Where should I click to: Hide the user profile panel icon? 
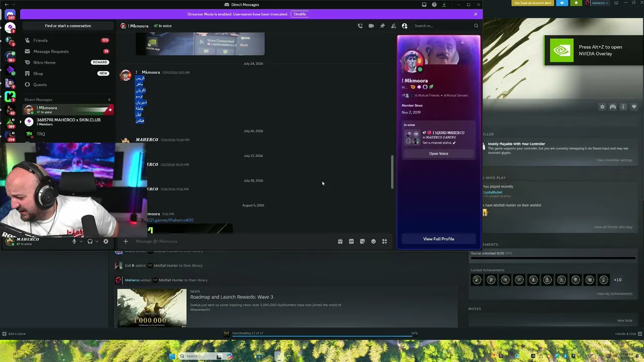click(405, 26)
